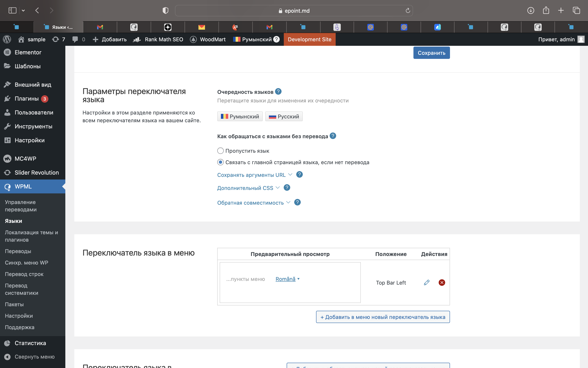Click help icon beside Как обращаться с языками

333,136
